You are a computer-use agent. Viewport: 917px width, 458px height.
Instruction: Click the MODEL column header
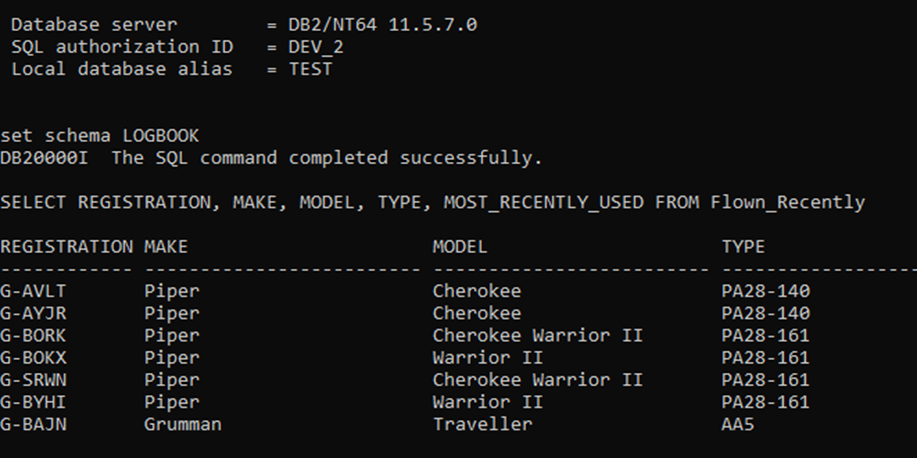click(x=460, y=246)
